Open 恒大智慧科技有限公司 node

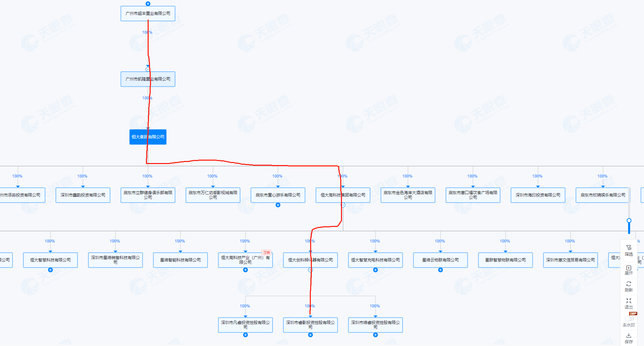coord(50,260)
